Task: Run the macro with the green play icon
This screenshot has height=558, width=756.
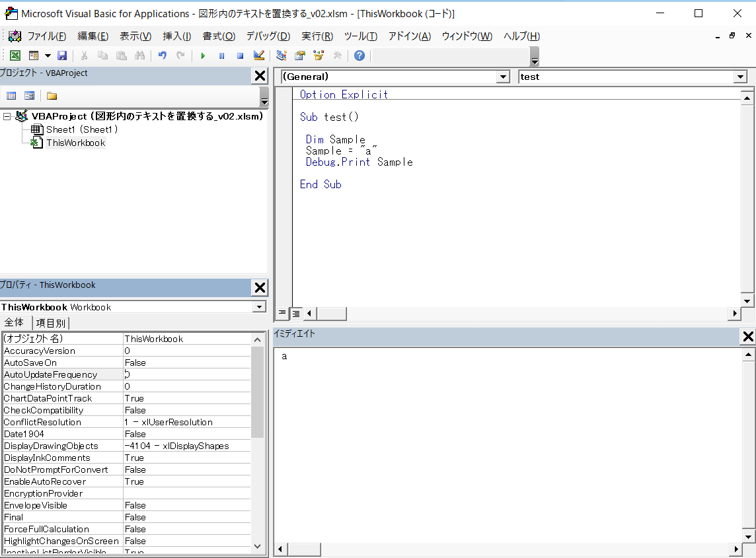Action: click(203, 55)
